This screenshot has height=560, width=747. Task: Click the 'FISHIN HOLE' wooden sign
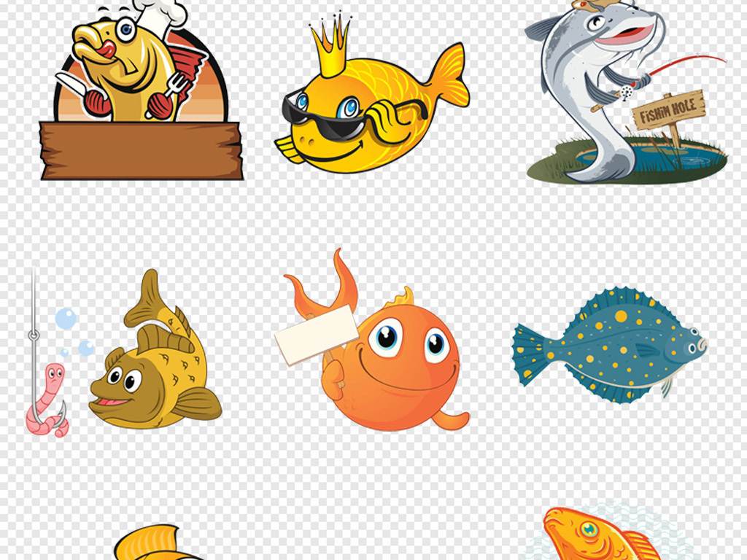669,111
